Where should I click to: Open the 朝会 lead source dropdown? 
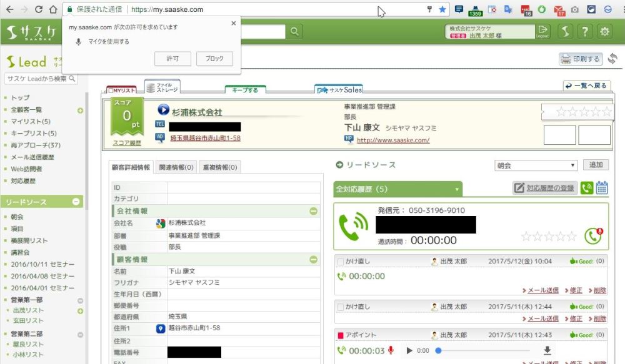(536, 165)
